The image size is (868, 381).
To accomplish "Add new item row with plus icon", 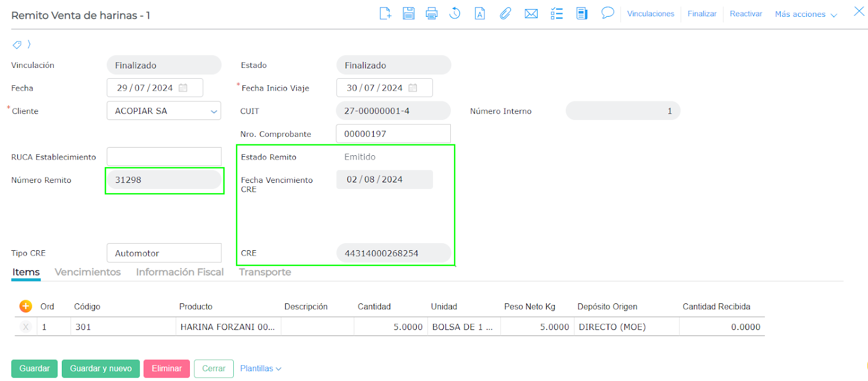I will pyautogui.click(x=25, y=307).
